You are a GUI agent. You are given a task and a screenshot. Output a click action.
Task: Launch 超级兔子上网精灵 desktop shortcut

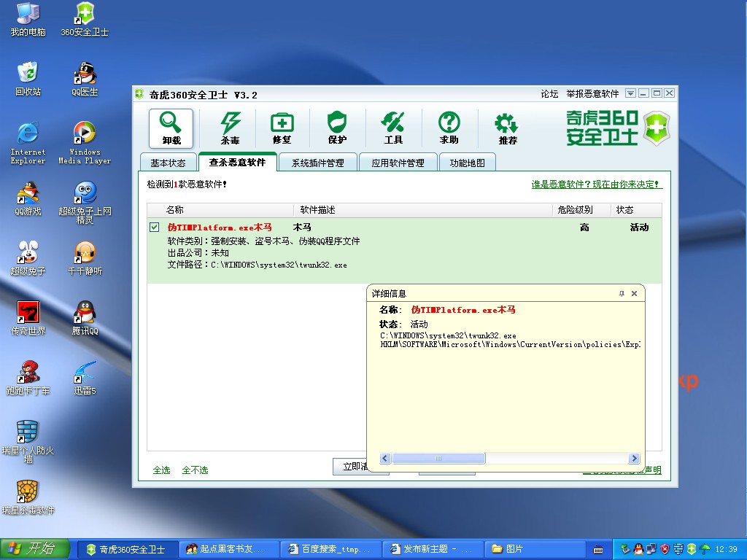85,203
